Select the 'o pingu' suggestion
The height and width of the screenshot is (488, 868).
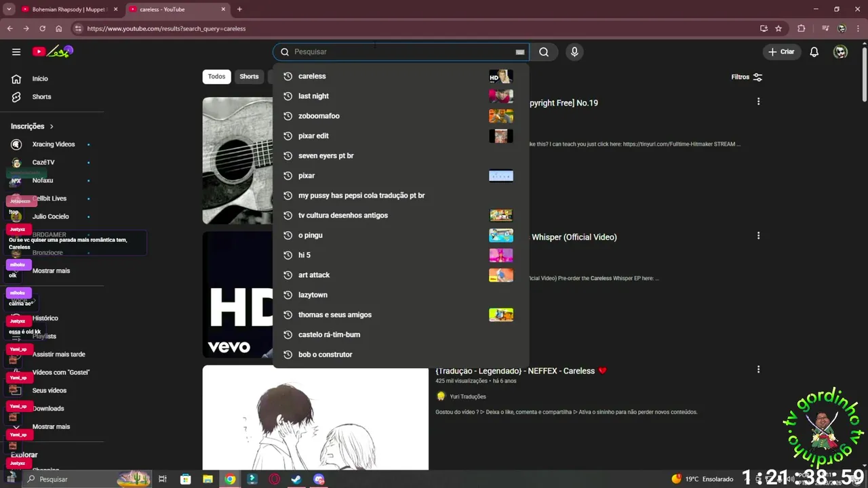click(401, 235)
